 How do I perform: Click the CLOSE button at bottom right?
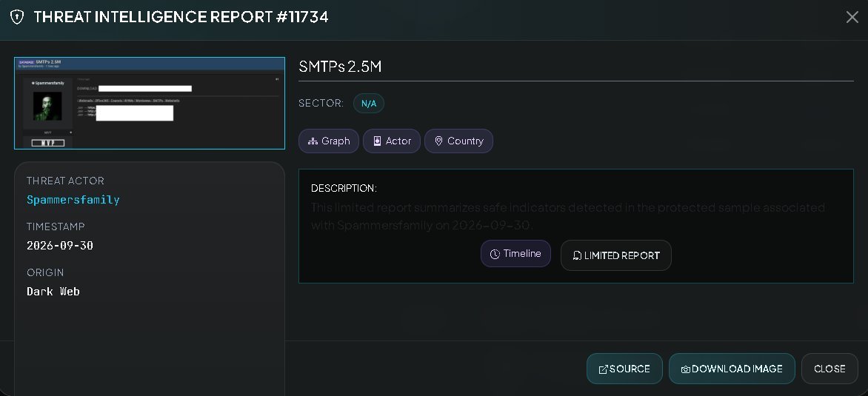point(829,369)
